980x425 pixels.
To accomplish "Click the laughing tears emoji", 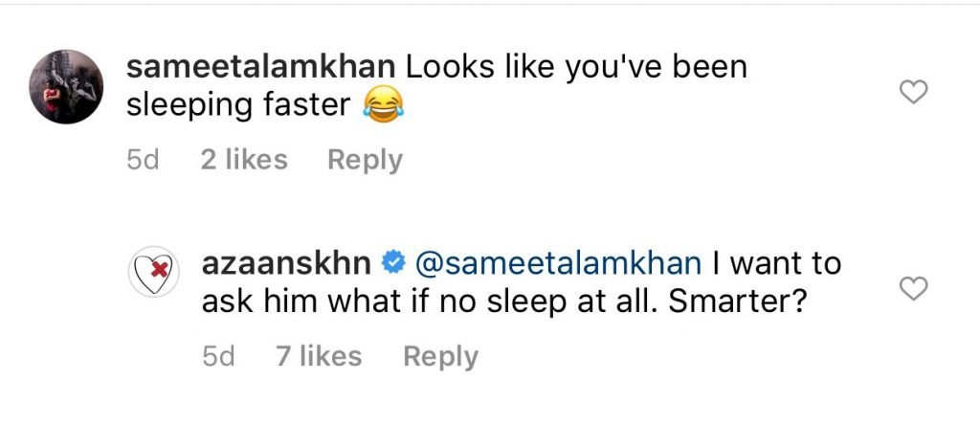I will pos(383,104).
